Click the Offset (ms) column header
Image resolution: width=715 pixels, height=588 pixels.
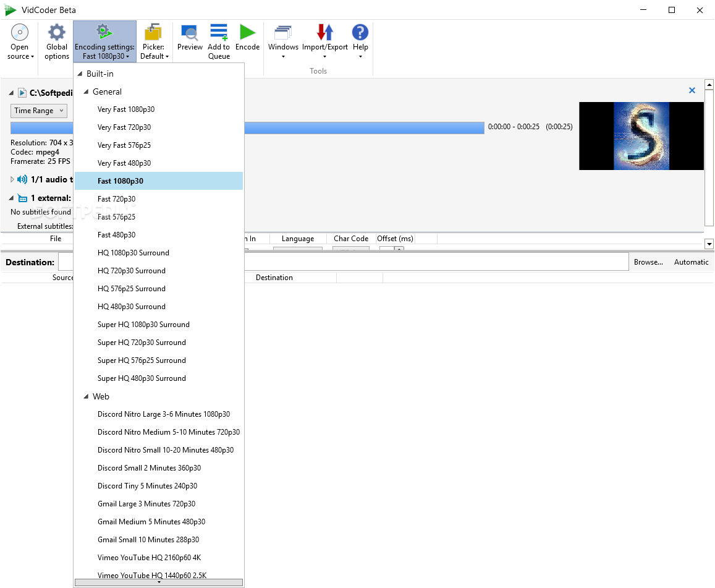pos(395,239)
